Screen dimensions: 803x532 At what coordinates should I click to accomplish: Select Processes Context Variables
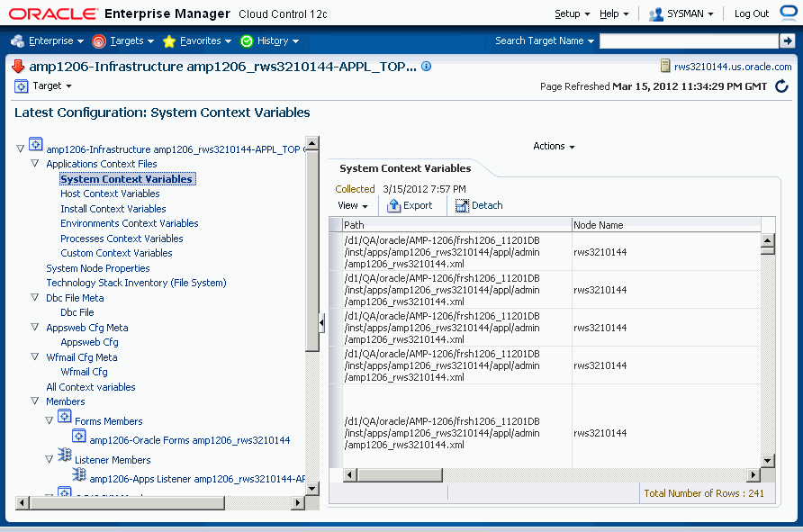pos(122,239)
